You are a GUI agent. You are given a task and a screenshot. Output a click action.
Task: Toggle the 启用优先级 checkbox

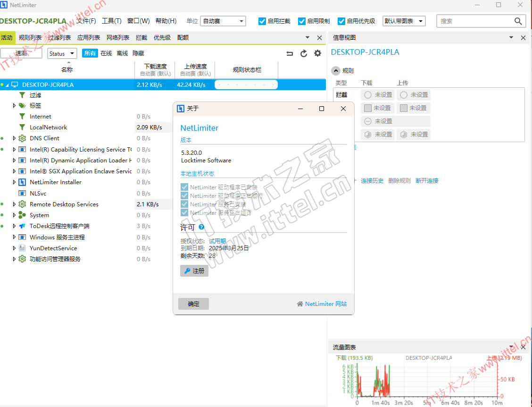point(341,21)
